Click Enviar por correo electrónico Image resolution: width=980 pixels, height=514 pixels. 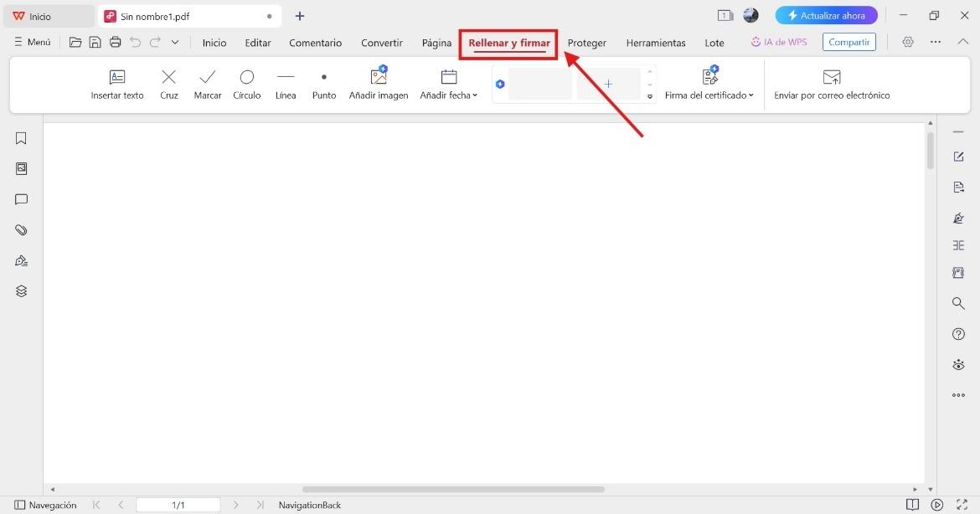click(831, 83)
